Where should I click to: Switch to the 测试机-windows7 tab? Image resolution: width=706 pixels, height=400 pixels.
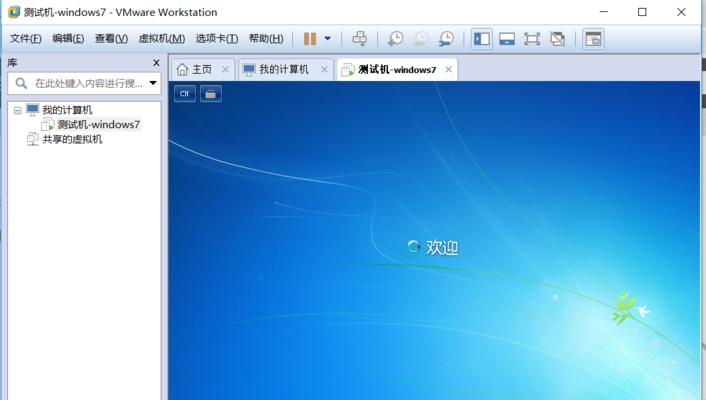397,69
